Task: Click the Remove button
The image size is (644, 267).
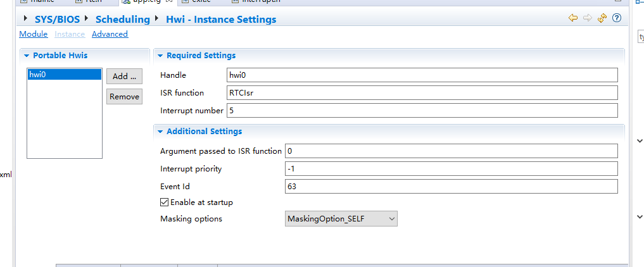Action: pyautogui.click(x=124, y=97)
